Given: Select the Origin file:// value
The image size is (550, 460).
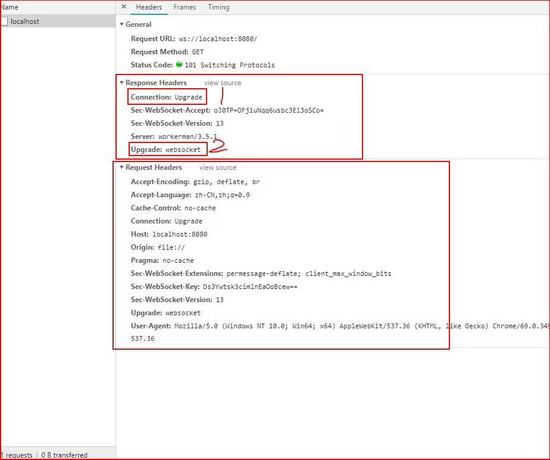Looking at the screenshot, I should 171,247.
